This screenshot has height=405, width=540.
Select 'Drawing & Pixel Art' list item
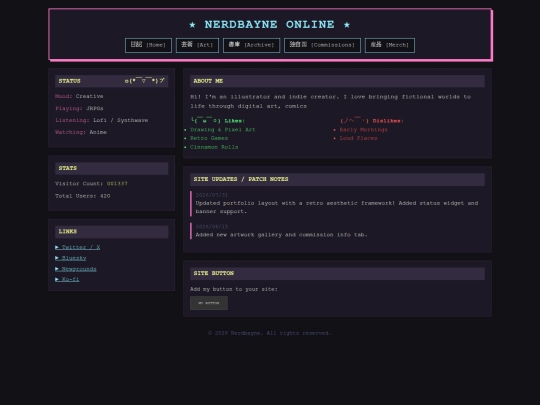coord(223,129)
